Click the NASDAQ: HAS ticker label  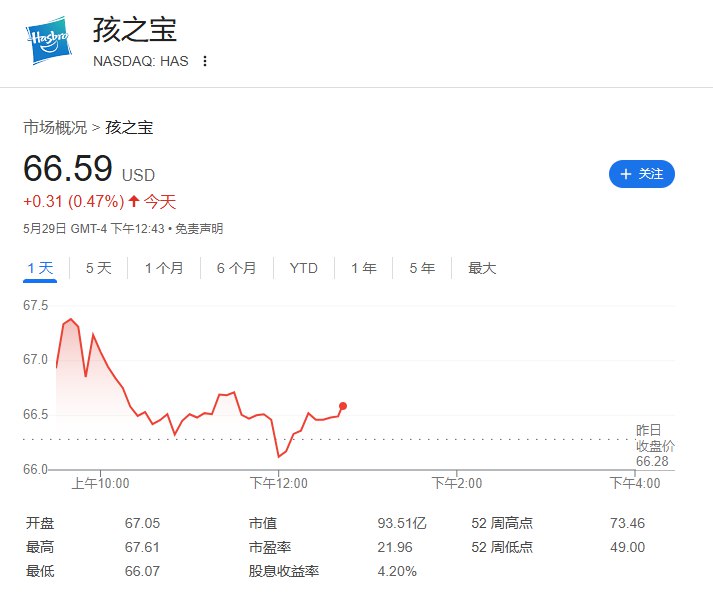pyautogui.click(x=141, y=61)
